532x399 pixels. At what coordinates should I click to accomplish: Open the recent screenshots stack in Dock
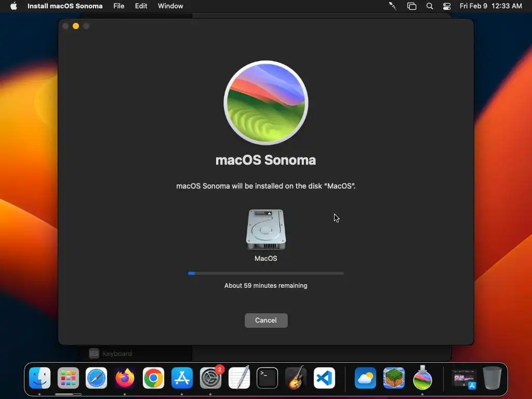464,379
